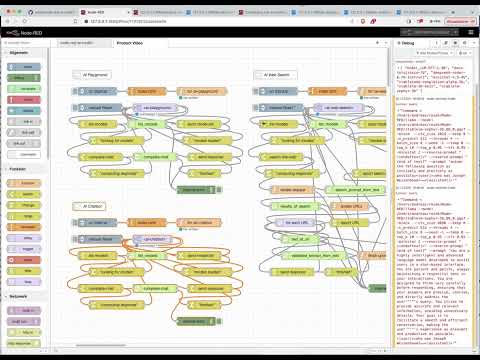
Task: Select the red-orange exec palette node
Action: (24, 260)
